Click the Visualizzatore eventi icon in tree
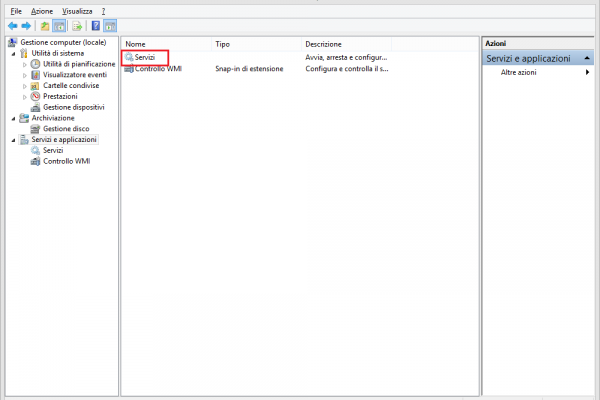 tap(35, 75)
